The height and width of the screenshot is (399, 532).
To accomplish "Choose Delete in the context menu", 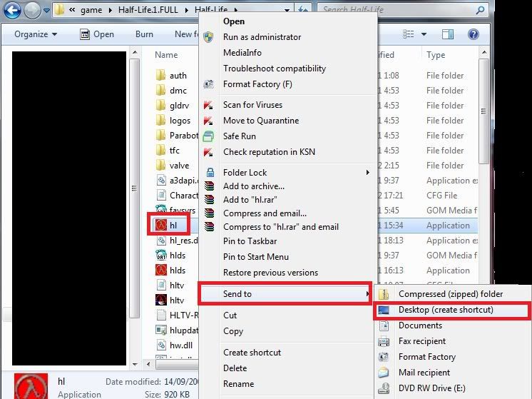I will click(x=235, y=368).
